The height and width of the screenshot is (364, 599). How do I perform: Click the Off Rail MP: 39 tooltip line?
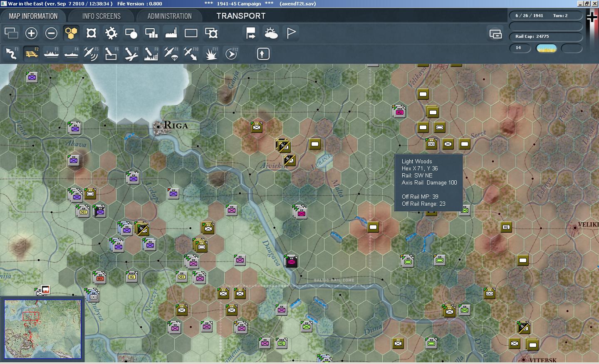420,197
